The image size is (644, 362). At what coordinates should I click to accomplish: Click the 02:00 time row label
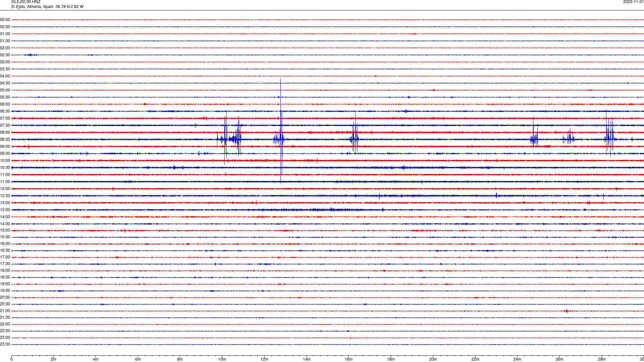pos(5,48)
